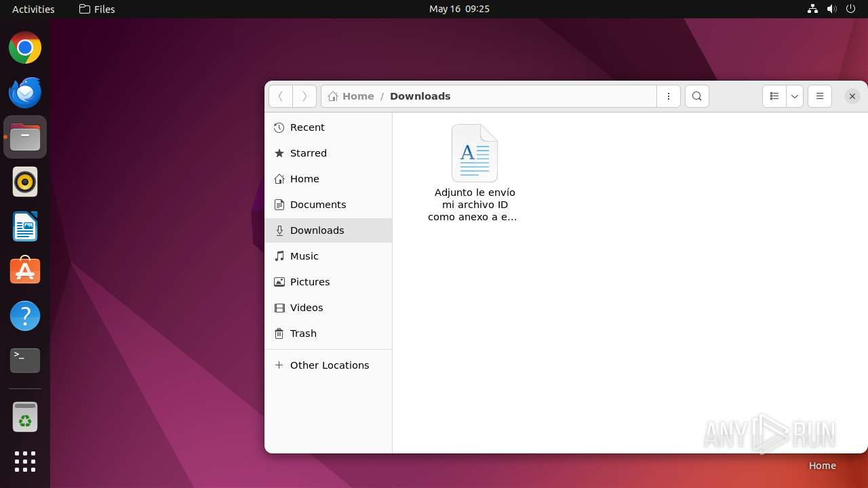The height and width of the screenshot is (488, 868).
Task: Open Music folder in the sidebar
Action: [x=328, y=256]
